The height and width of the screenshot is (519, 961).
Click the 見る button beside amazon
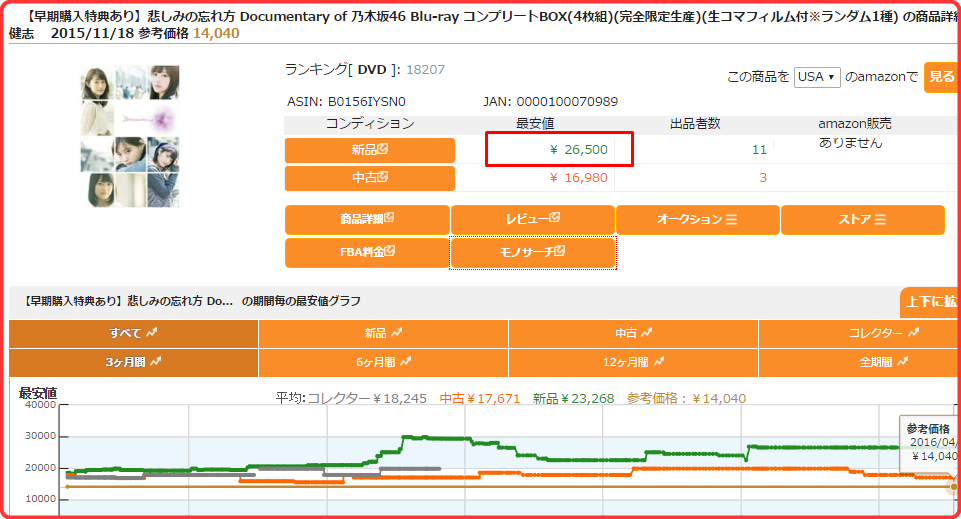click(x=941, y=77)
